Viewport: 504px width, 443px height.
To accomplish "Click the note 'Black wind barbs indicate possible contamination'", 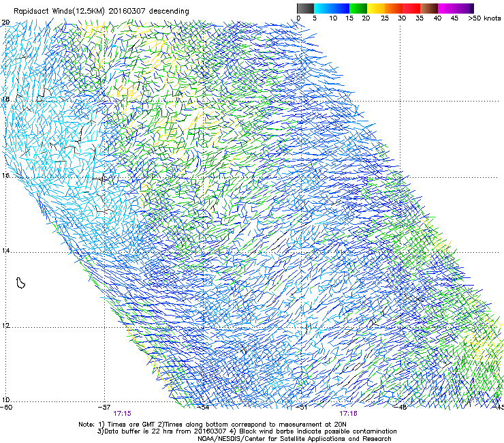I will point(317,431).
